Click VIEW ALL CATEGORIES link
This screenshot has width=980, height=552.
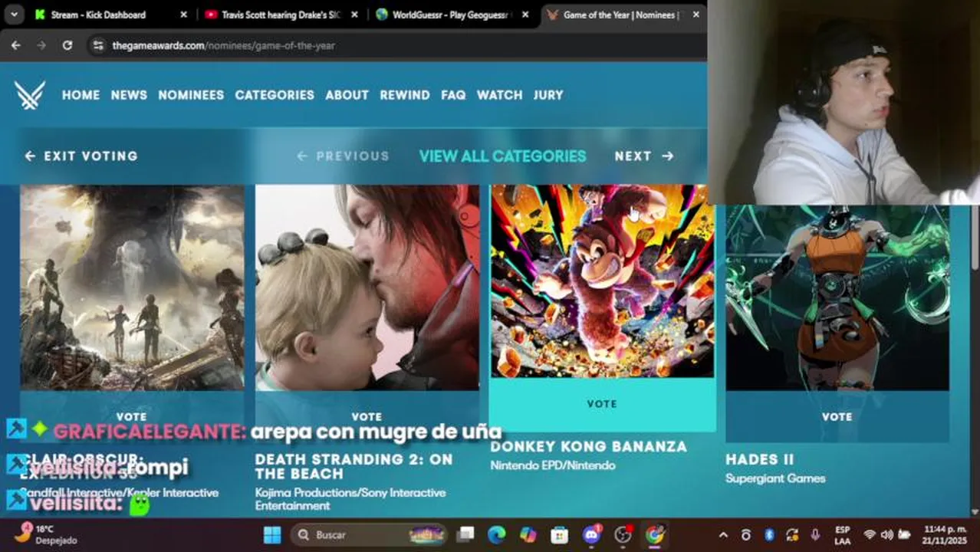(502, 156)
